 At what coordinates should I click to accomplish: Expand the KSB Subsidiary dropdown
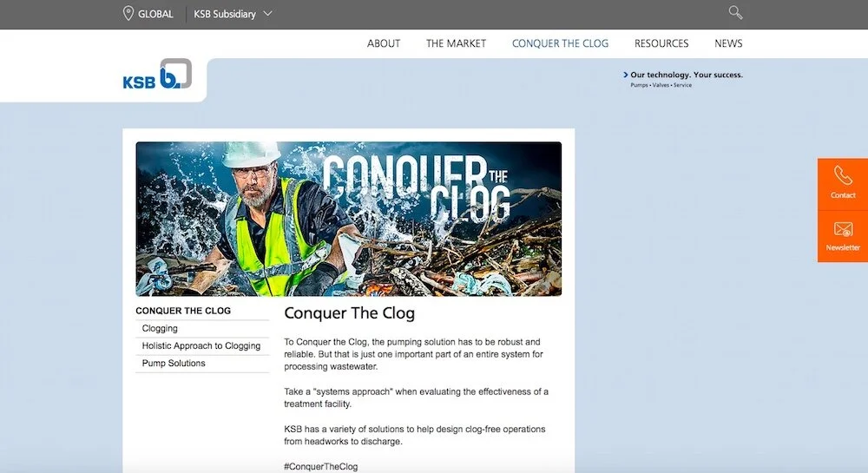pyautogui.click(x=233, y=14)
